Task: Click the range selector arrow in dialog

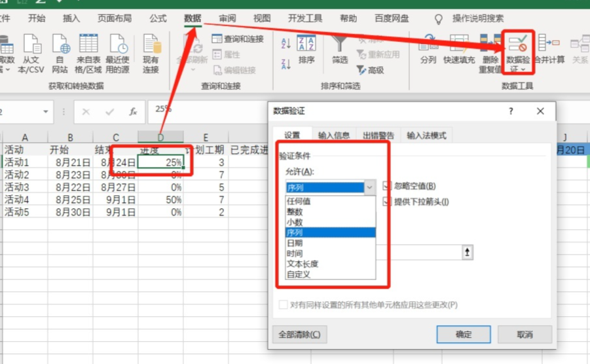Action: pyautogui.click(x=468, y=252)
